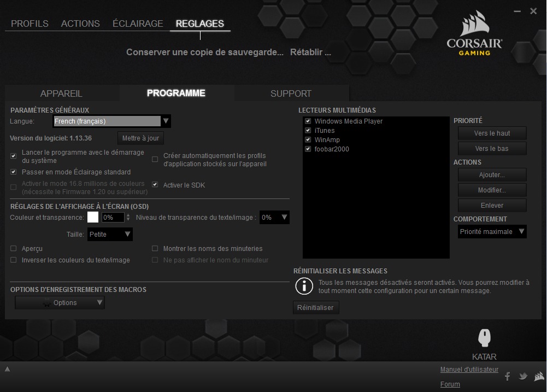Switch to the ÉCLAIRAGE menu
547x392 pixels.
pos(138,24)
